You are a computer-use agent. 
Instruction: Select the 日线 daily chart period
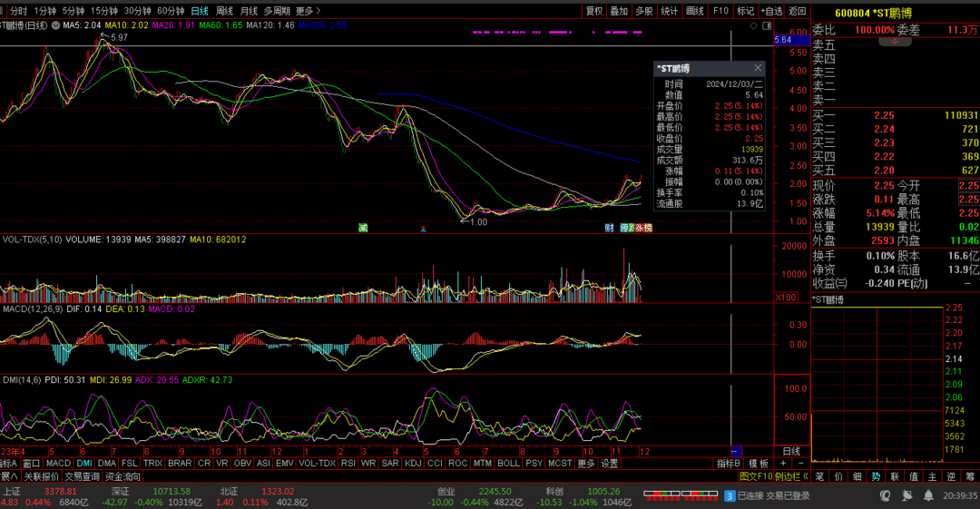pos(200,11)
